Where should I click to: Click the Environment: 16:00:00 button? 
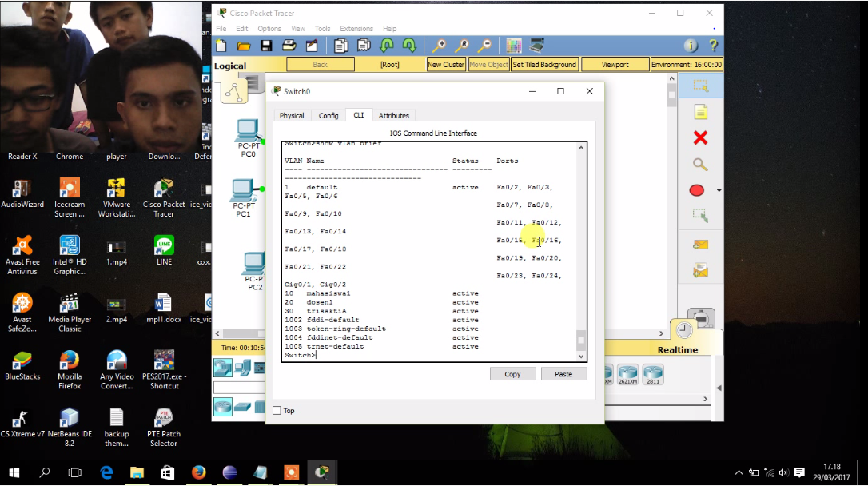[687, 65]
